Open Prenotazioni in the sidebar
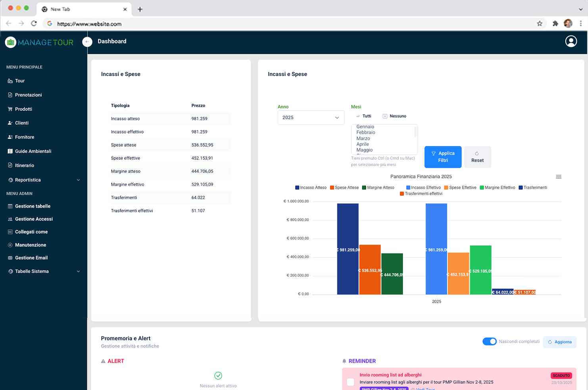Image resolution: width=588 pixels, height=390 pixels. 28,95
